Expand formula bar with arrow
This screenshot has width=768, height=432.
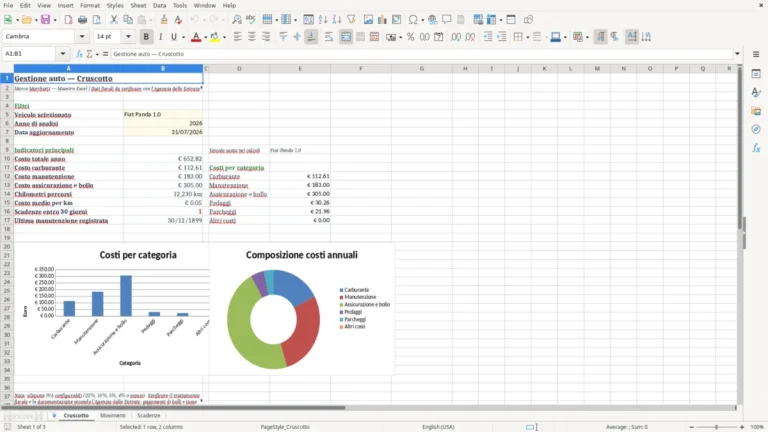pyautogui.click(x=737, y=54)
